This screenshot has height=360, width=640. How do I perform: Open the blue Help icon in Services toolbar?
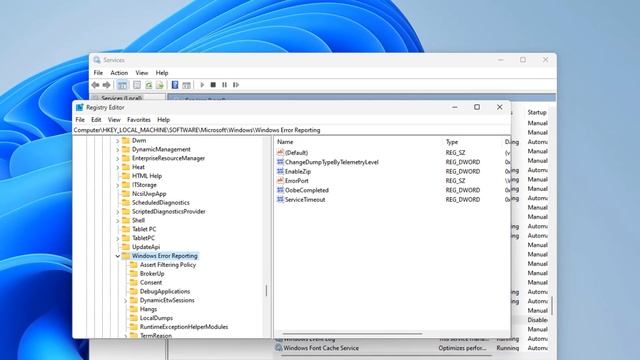175,85
